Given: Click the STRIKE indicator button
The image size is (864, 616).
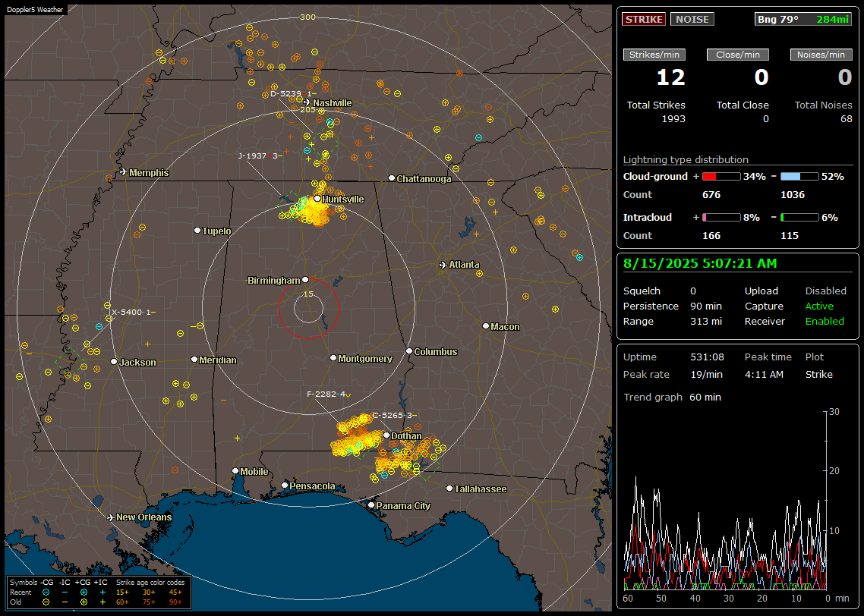Looking at the screenshot, I should coord(644,19).
